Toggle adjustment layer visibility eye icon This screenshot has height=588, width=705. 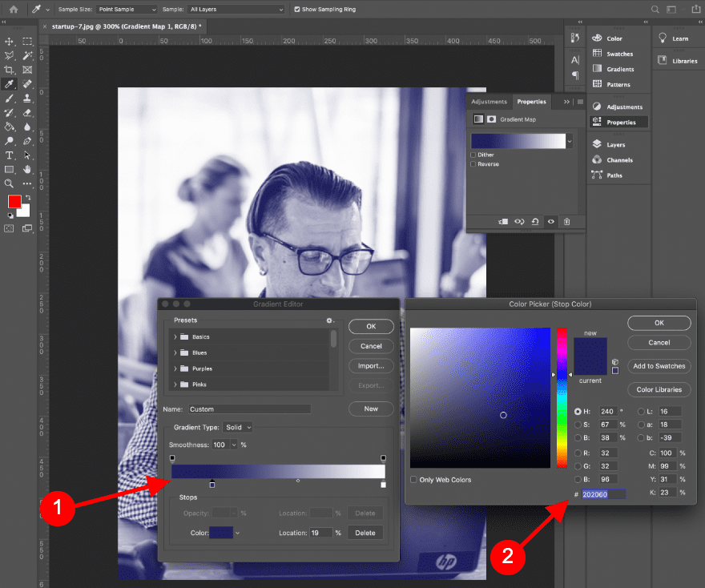coord(550,221)
